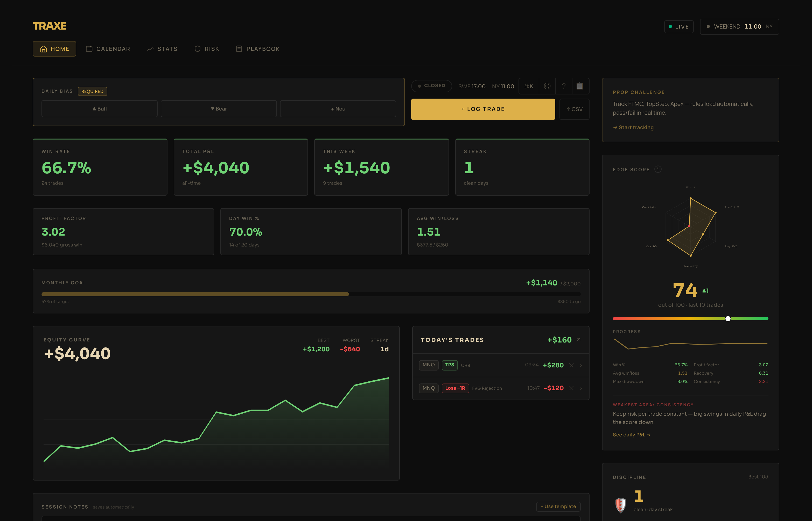Image resolution: width=812 pixels, height=521 pixels.
Task: Click the CLOSED market status pill
Action: click(x=431, y=86)
